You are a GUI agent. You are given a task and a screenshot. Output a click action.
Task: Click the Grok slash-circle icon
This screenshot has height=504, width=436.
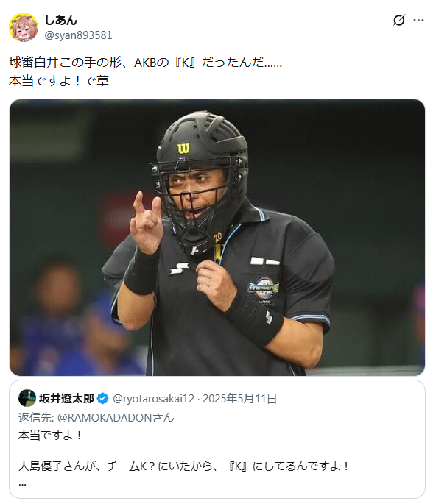point(399,21)
